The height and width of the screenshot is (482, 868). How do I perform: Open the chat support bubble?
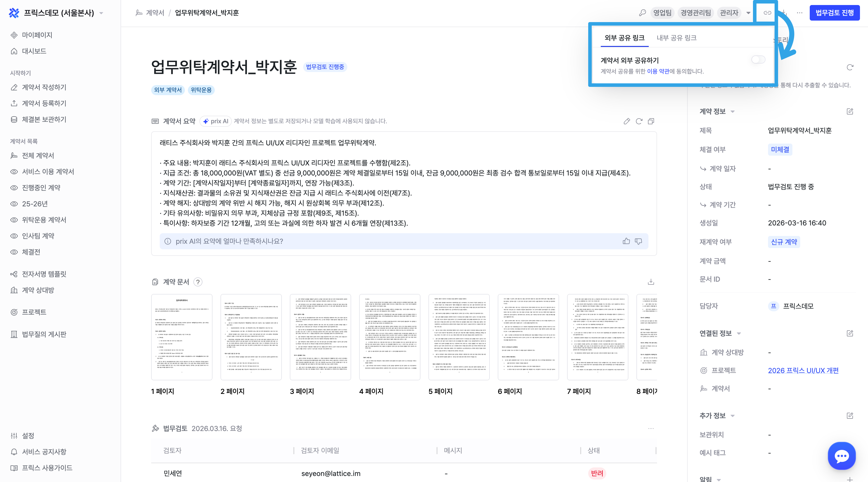pyautogui.click(x=841, y=456)
